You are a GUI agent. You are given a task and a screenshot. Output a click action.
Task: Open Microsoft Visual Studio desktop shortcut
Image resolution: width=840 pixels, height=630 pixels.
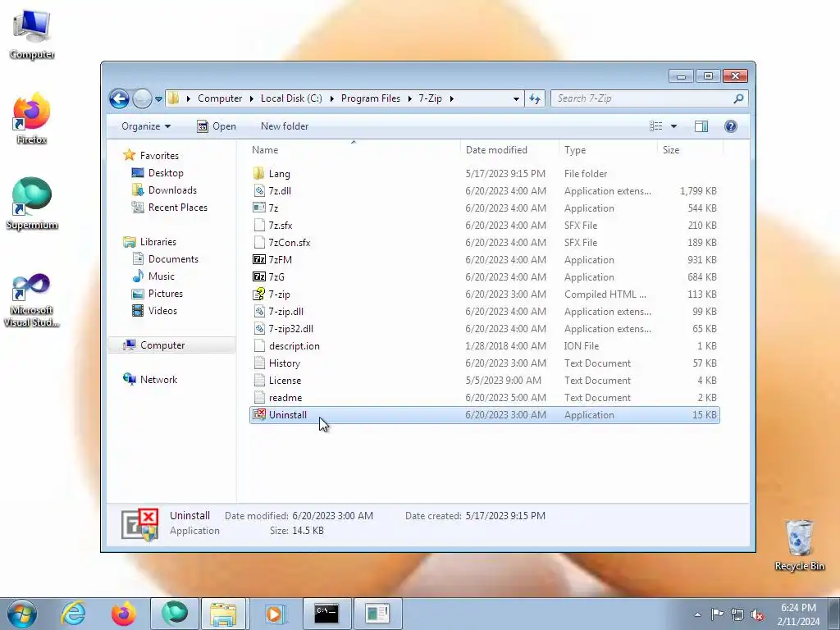click(x=32, y=299)
